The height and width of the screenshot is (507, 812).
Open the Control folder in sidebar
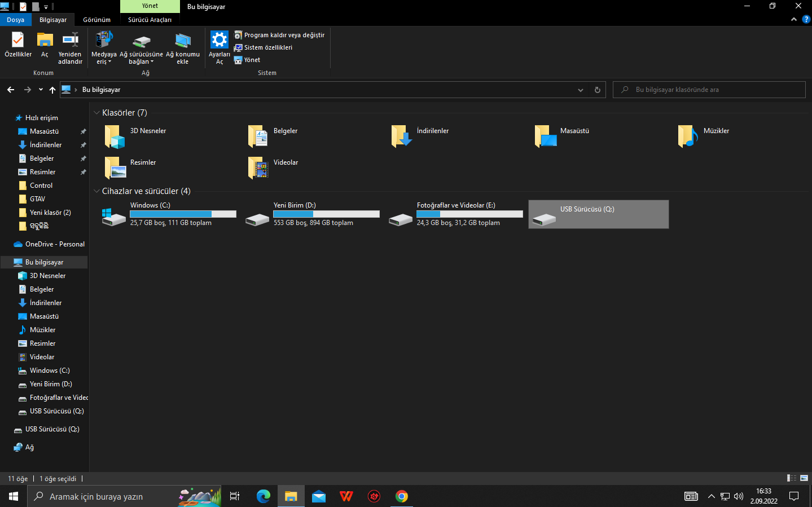pos(41,186)
